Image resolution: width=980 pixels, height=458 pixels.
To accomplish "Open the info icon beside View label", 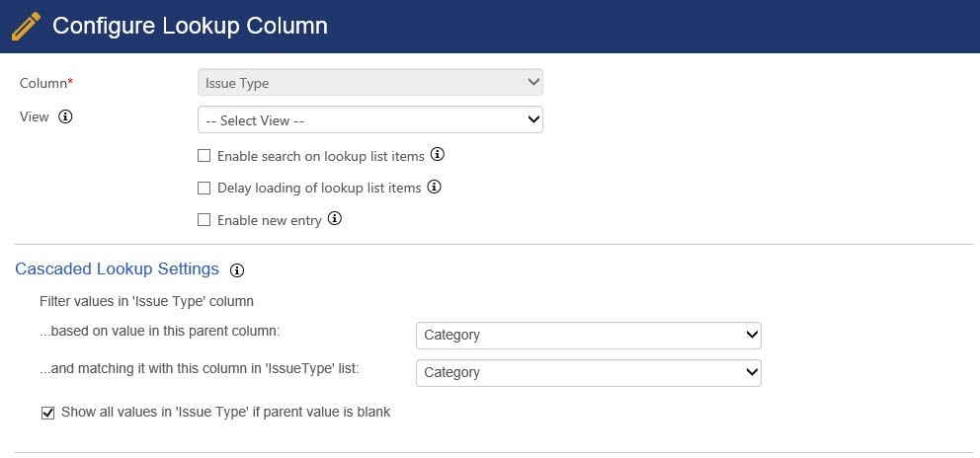I will [65, 116].
